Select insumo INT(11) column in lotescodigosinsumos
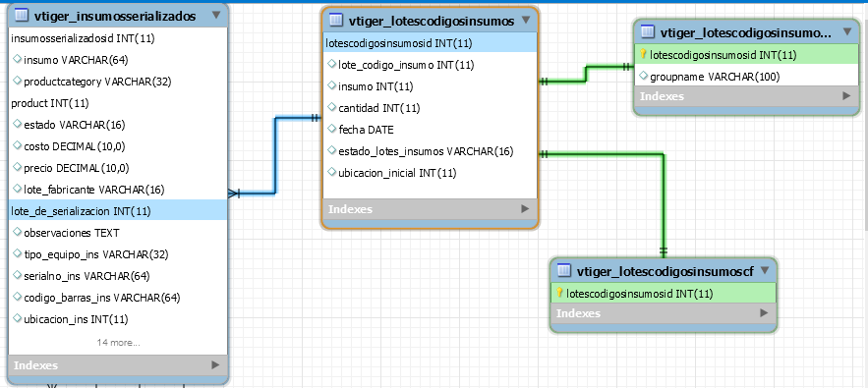This screenshot has height=388, width=868. click(431, 86)
